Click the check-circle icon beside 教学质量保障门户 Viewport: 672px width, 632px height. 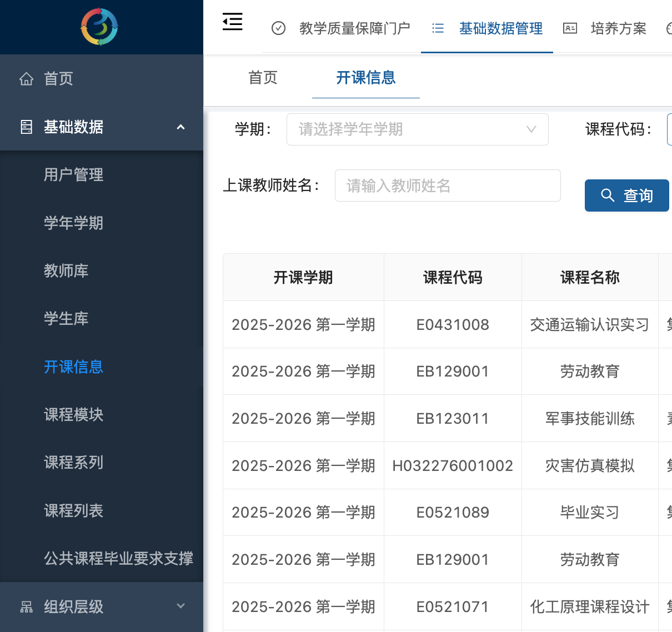click(x=278, y=28)
